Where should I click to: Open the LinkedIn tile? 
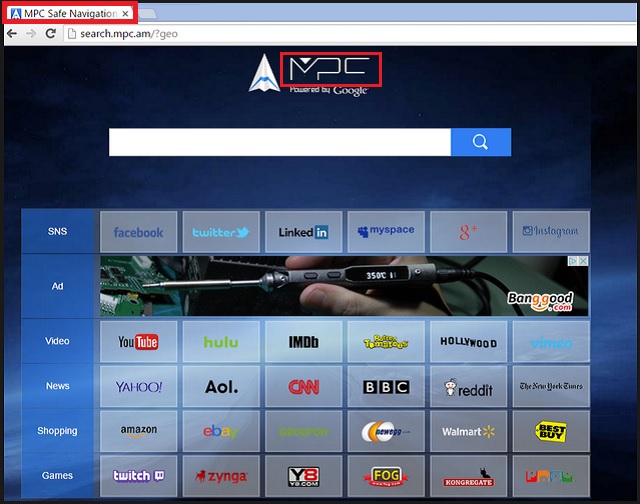click(303, 232)
